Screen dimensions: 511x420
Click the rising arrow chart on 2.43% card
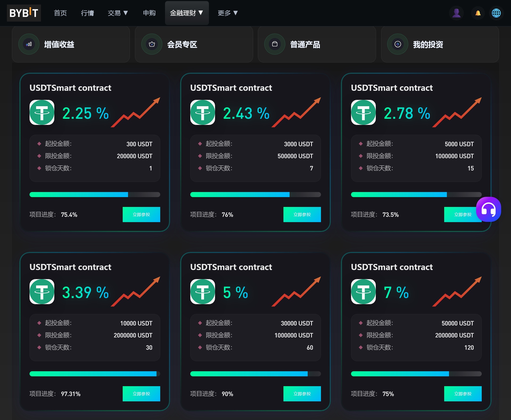(296, 112)
